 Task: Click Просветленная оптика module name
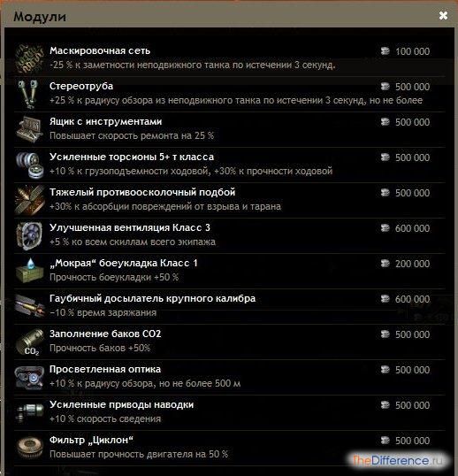coord(105,369)
